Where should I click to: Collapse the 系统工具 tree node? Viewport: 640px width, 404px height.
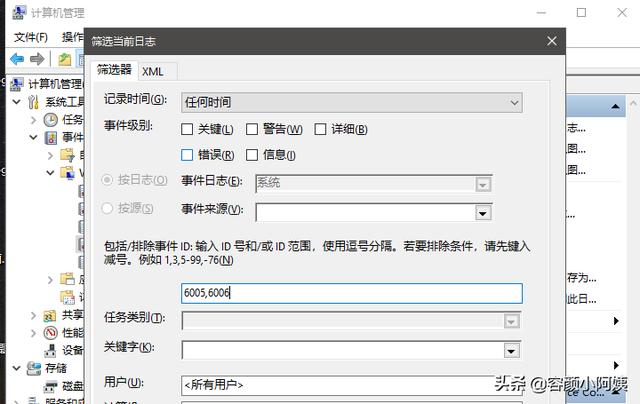pyautogui.click(x=16, y=102)
